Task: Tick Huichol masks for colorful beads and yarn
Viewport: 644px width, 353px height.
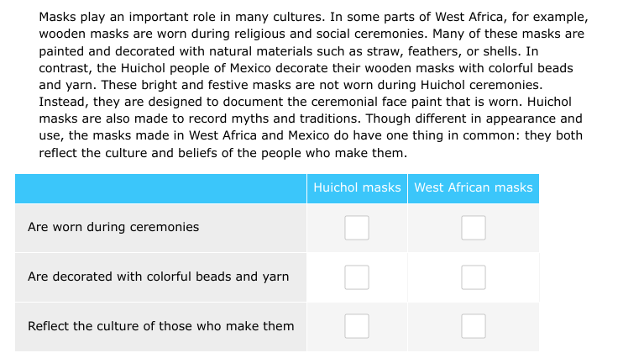Action: point(357,277)
